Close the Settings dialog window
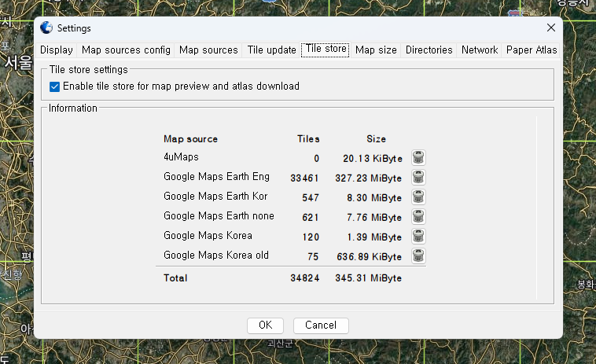The height and width of the screenshot is (364, 596). click(550, 28)
